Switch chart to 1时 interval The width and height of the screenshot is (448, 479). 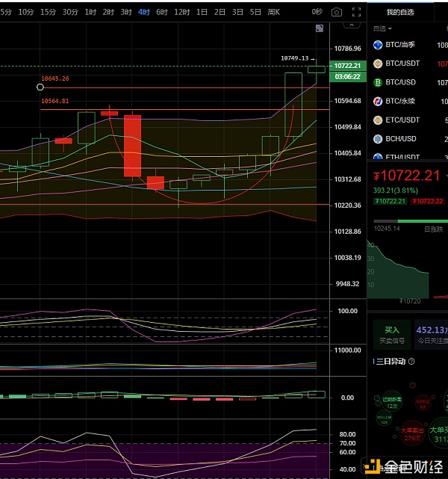coord(90,12)
